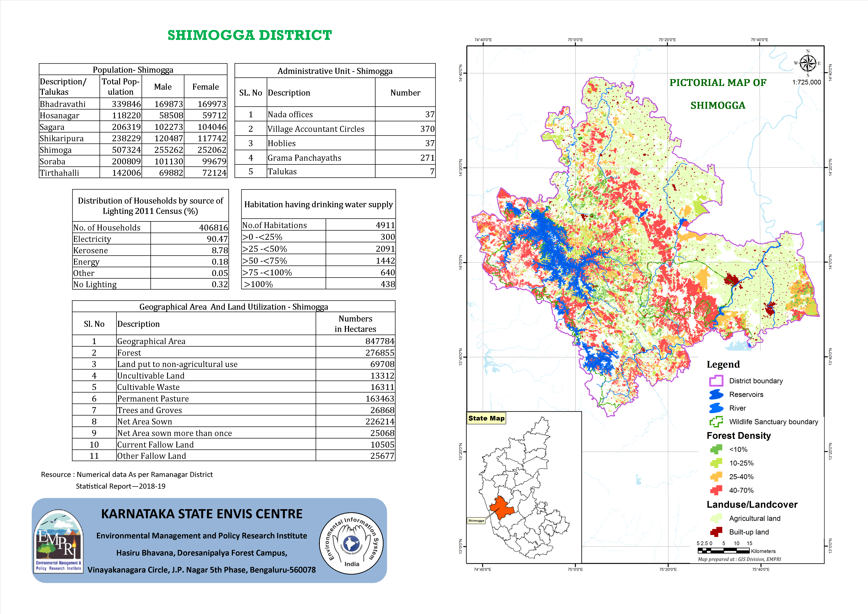868x614 pixels.
Task: Click the Hoblies row description
Action: (x=282, y=143)
